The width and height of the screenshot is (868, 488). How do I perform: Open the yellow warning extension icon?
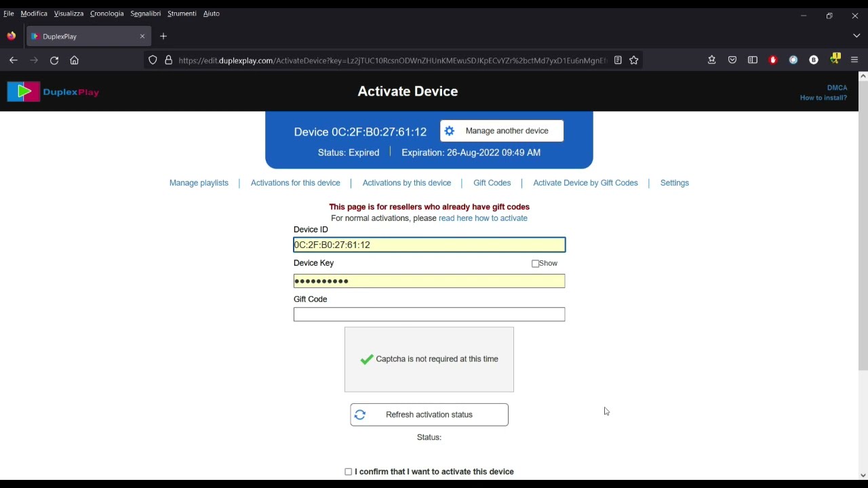(x=835, y=59)
